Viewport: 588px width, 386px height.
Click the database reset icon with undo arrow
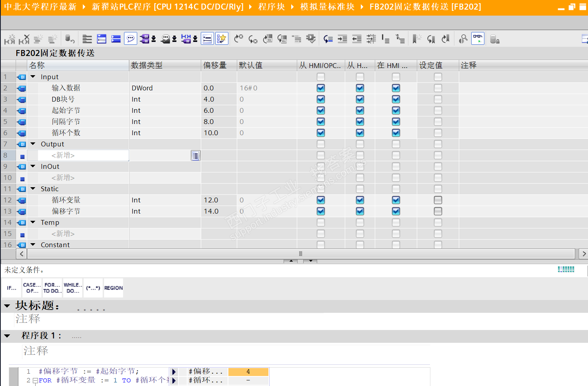(70, 39)
